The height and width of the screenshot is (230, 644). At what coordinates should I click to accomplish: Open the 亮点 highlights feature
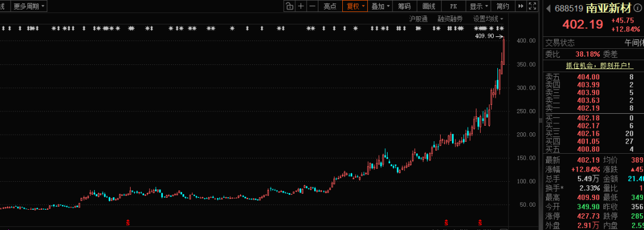(x=330, y=6)
